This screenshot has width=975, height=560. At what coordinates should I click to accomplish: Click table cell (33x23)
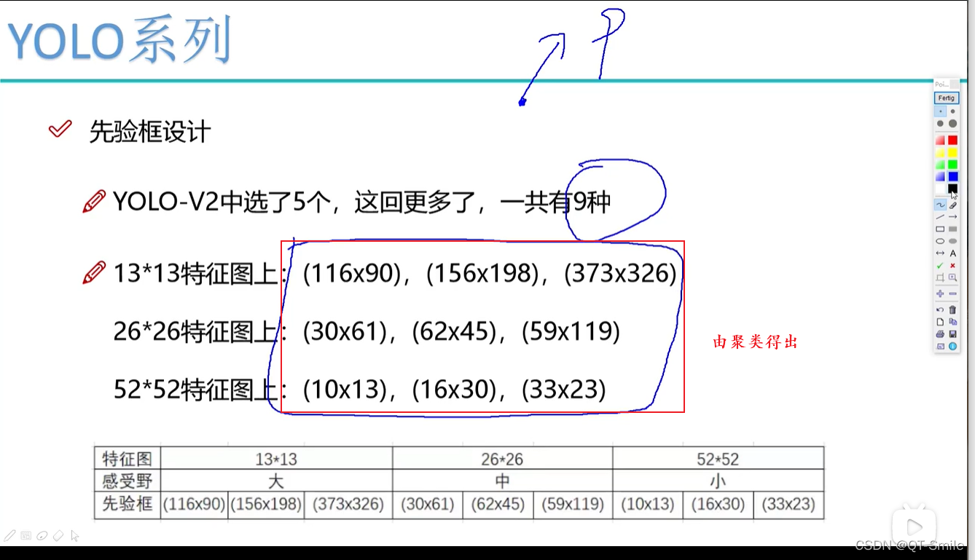tap(788, 504)
